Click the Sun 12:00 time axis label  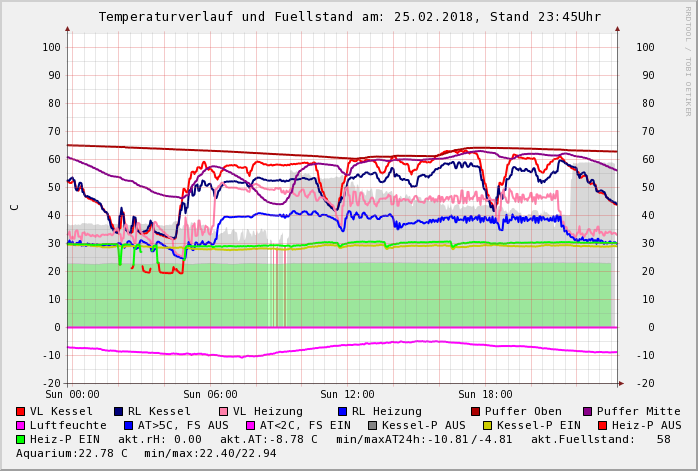coord(346,394)
